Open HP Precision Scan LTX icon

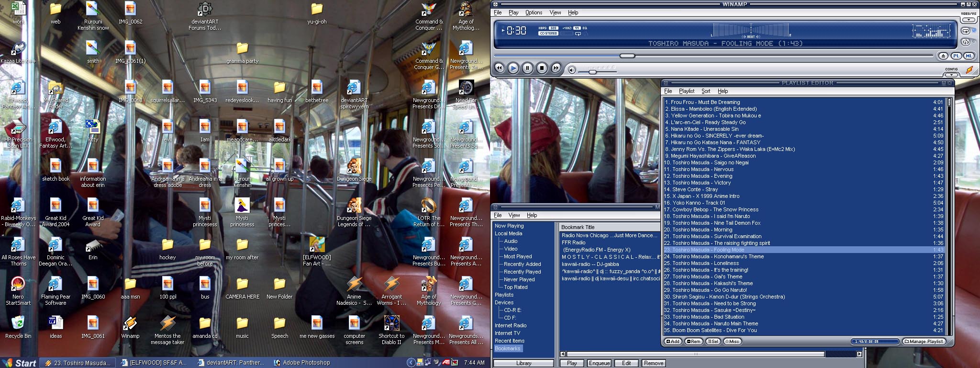[18, 134]
